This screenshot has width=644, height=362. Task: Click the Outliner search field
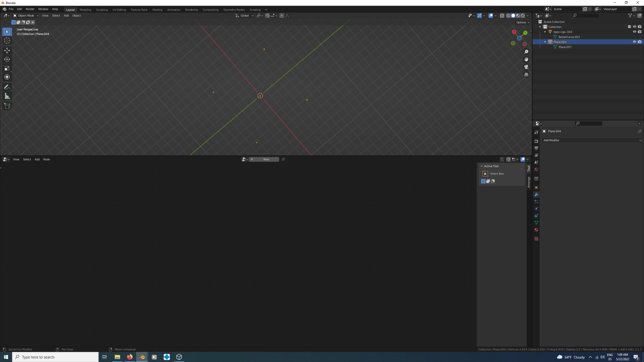pos(586,16)
